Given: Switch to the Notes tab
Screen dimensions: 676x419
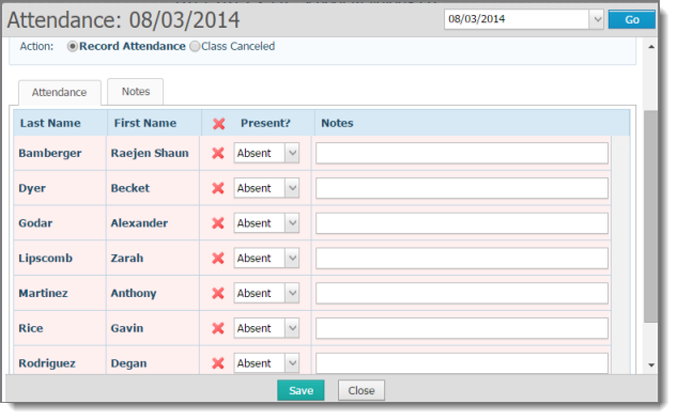Looking at the screenshot, I should (x=135, y=91).
